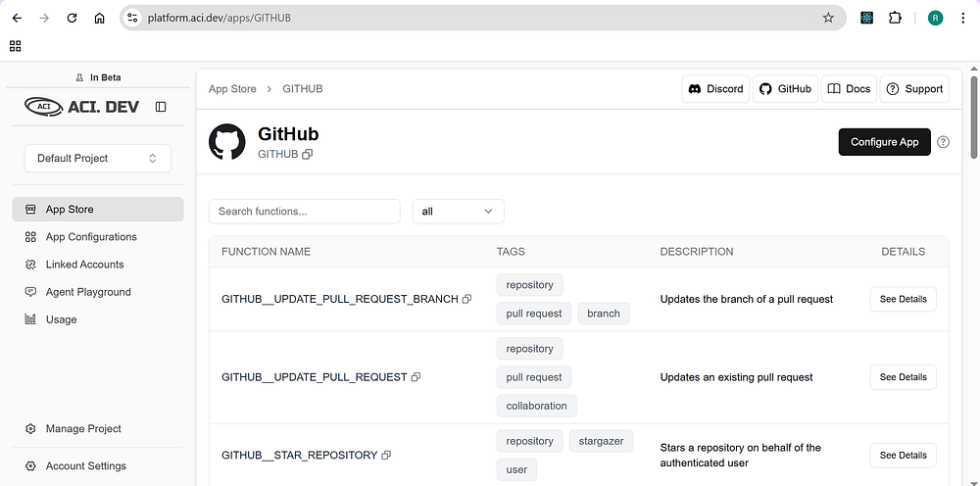Image resolution: width=980 pixels, height=486 pixels.
Task: Click the Support button
Action: [915, 89]
